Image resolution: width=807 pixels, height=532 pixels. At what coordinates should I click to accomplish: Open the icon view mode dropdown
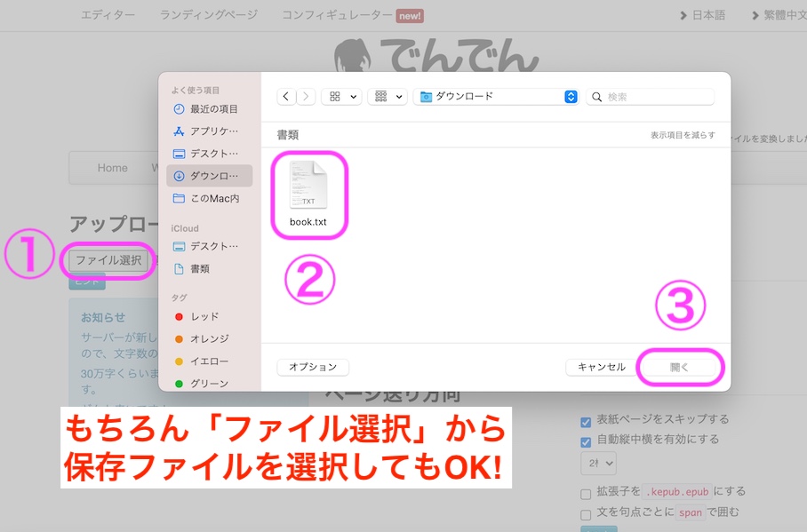[341, 97]
